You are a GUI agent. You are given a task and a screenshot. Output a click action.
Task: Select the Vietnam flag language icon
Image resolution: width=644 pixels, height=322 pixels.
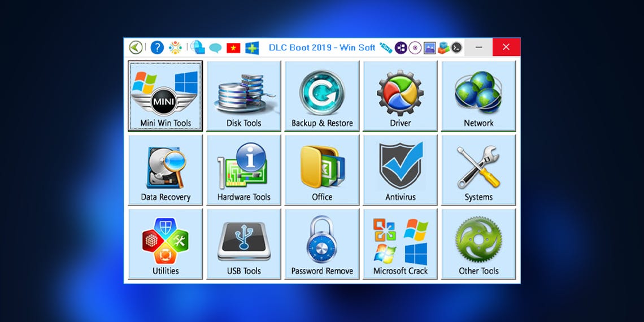pos(233,48)
